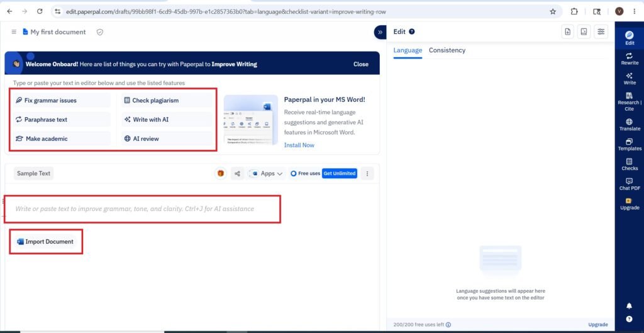Click the info icon beside free uses left

click(448, 324)
